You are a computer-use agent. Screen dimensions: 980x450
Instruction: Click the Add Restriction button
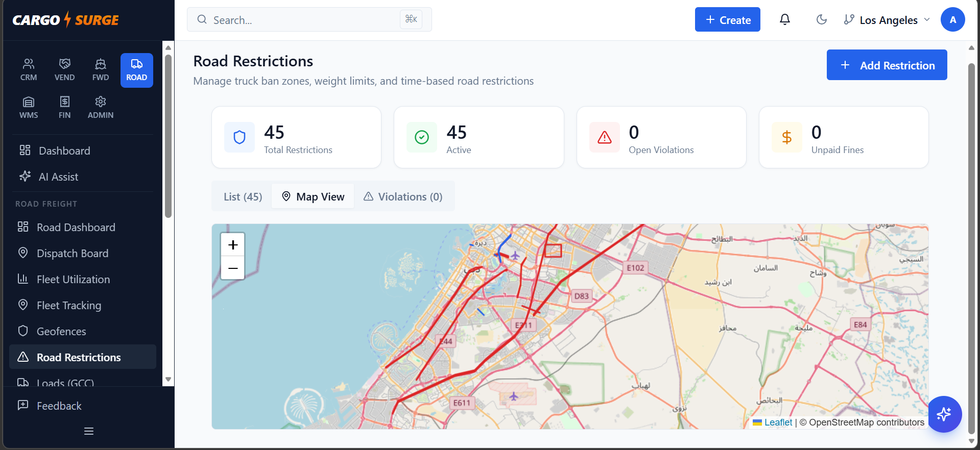pos(887,65)
